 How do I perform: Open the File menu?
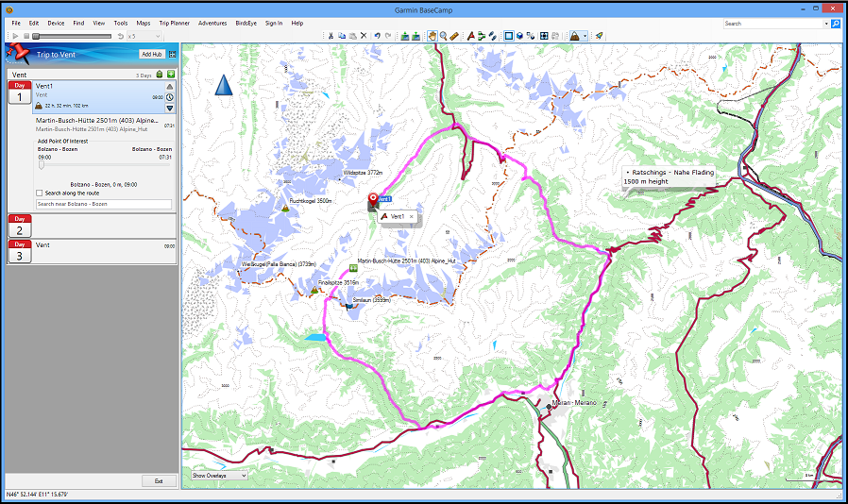(x=16, y=24)
